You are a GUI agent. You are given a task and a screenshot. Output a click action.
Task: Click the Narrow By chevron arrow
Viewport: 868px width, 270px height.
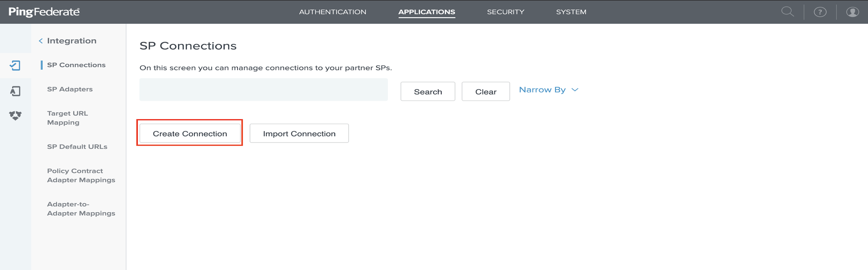tap(575, 90)
